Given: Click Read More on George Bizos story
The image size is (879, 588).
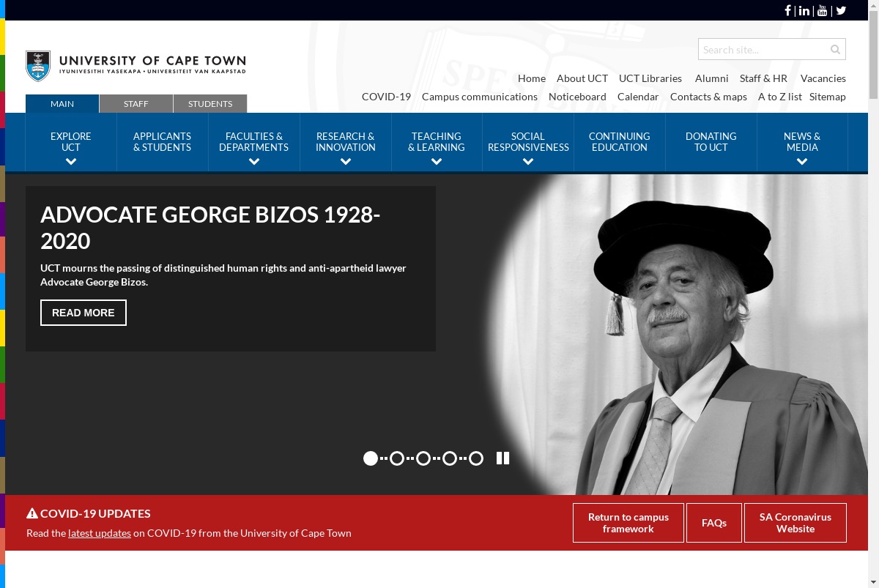Looking at the screenshot, I should 84,313.
